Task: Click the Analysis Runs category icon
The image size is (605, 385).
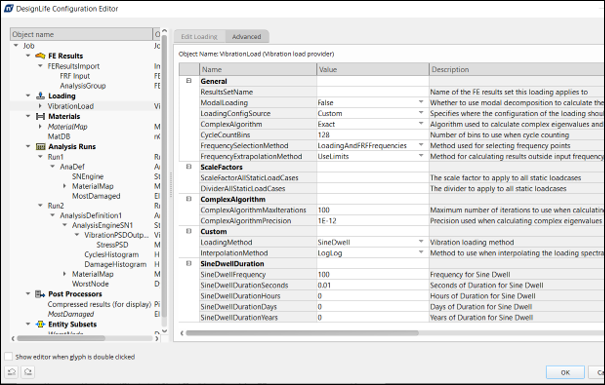Action: point(40,147)
